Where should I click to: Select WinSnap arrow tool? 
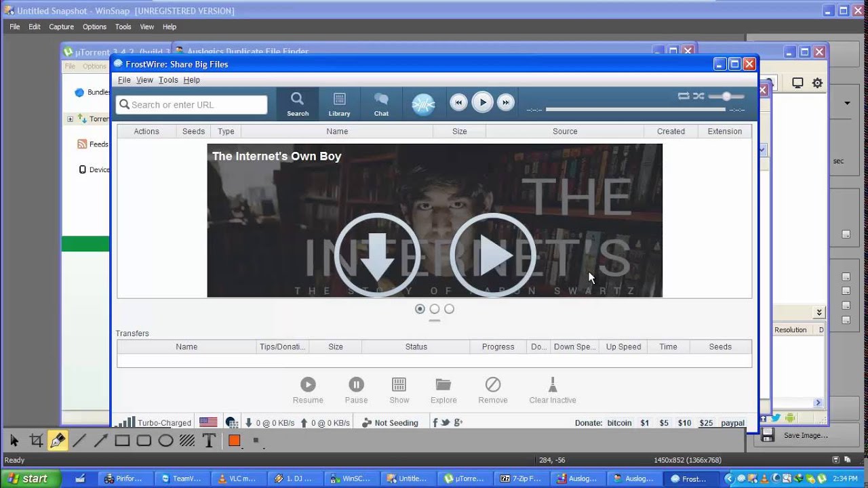pos(100,441)
